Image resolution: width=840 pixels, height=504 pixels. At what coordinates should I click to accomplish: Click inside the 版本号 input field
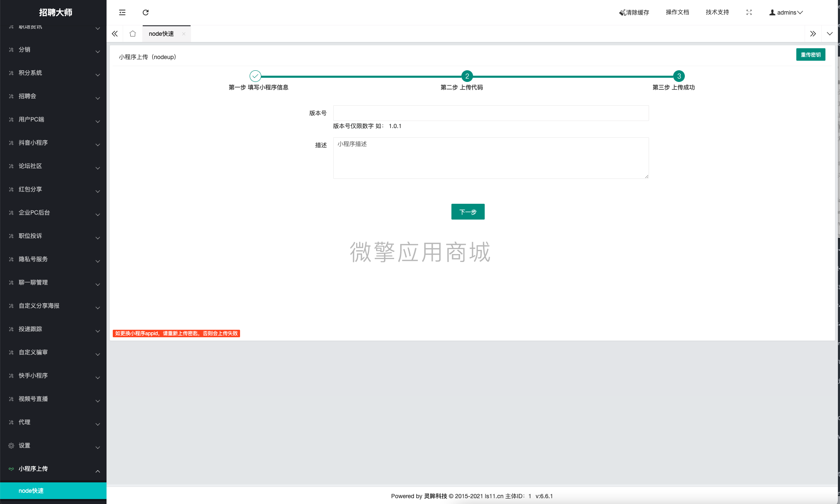(491, 113)
